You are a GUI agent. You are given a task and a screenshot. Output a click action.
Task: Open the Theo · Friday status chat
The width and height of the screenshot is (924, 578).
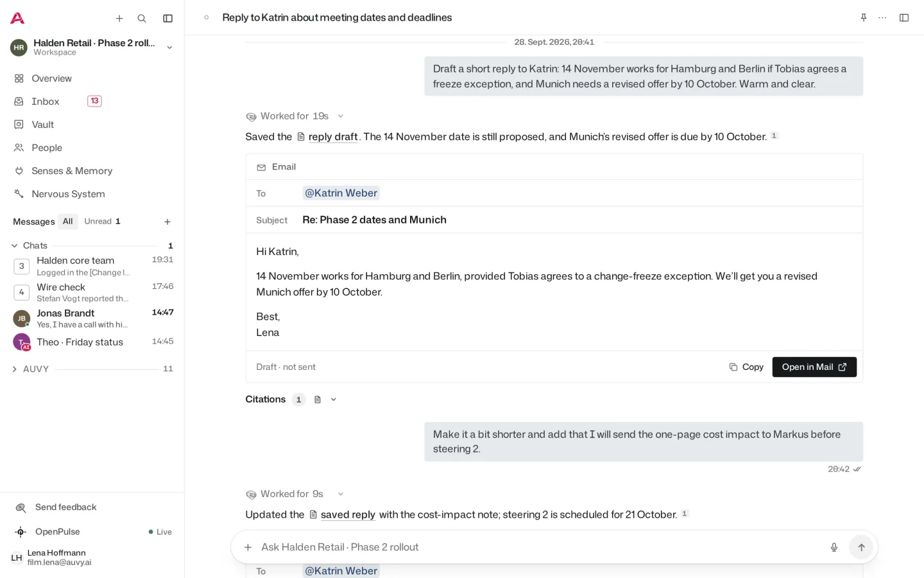coord(92,342)
